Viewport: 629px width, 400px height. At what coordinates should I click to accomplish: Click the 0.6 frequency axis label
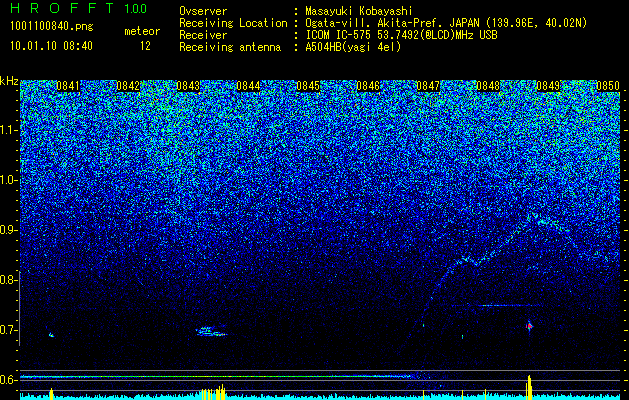8,380
